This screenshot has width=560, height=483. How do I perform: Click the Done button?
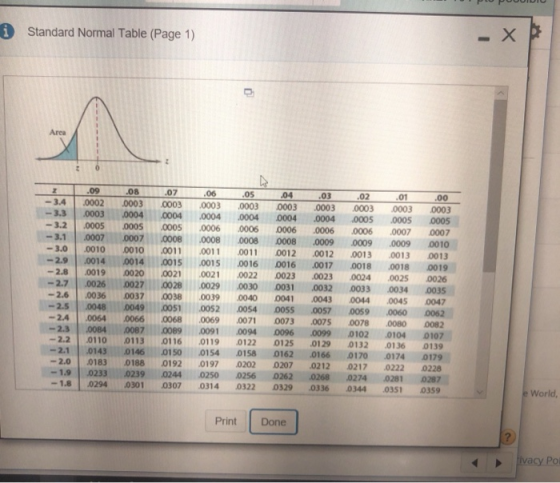[273, 422]
